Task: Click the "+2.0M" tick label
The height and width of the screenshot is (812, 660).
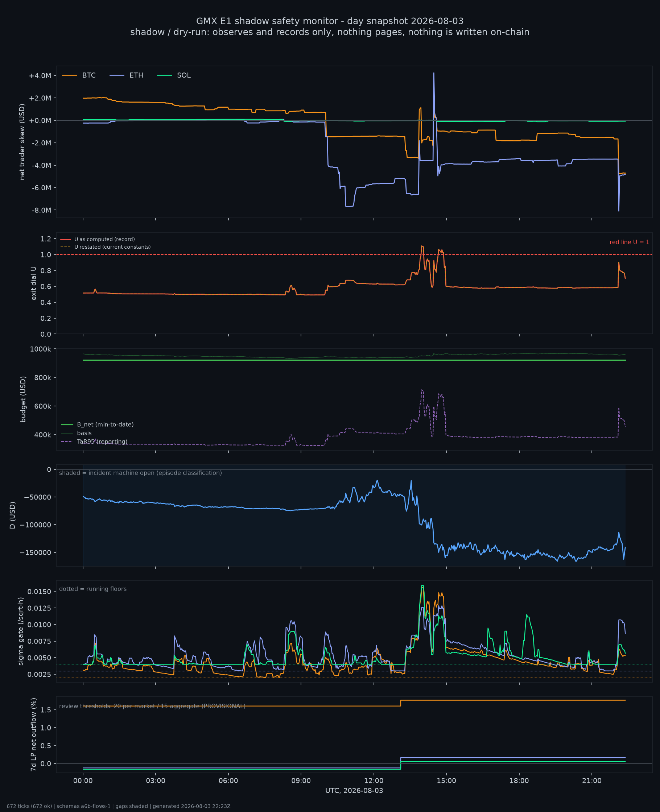Action: click(40, 98)
